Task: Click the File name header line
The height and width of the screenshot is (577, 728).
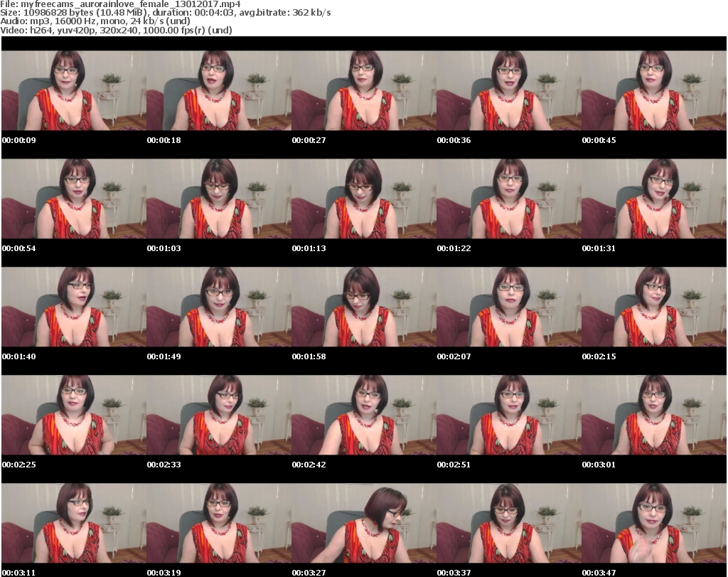Action: [x=120, y=4]
